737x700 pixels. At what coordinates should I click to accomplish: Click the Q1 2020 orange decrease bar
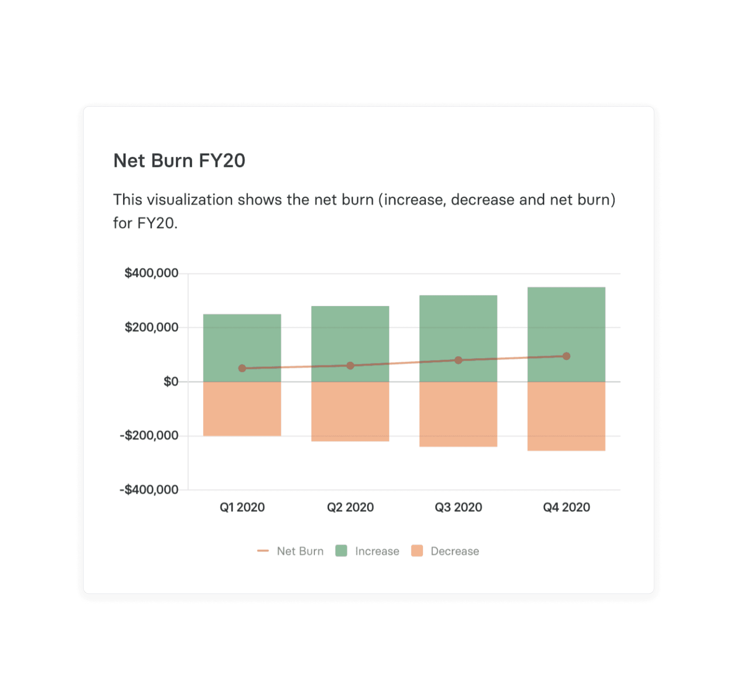click(x=242, y=409)
